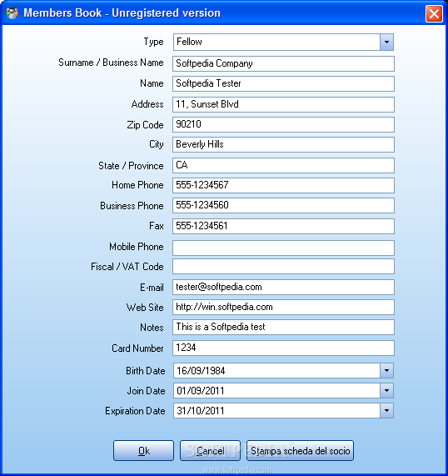Click the State / Province label
Image resolution: width=448 pixels, height=476 pixels.
tap(131, 166)
